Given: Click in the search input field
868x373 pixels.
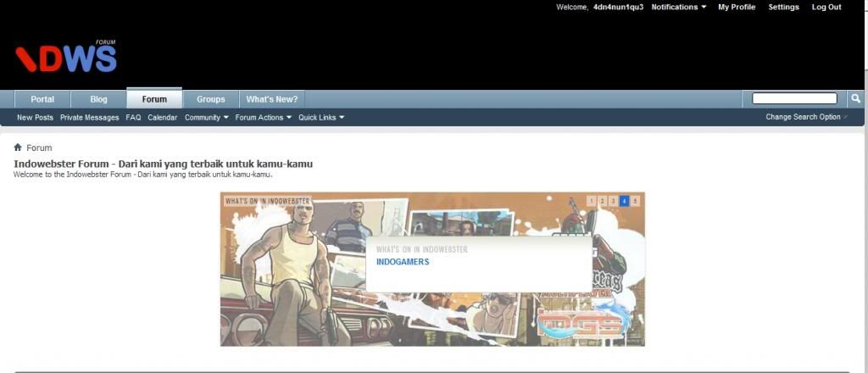Looking at the screenshot, I should [794, 98].
